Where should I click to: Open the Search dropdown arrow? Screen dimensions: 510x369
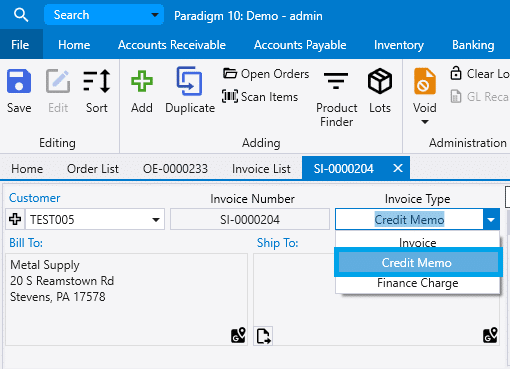[155, 15]
